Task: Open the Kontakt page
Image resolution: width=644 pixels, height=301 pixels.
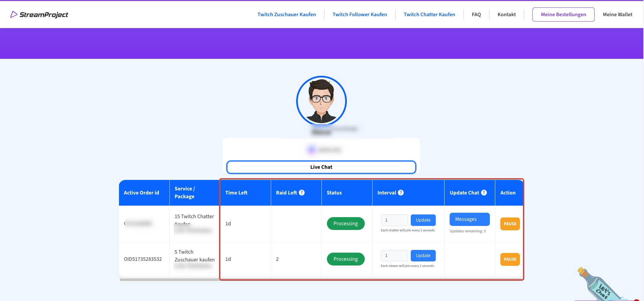Action: pyautogui.click(x=507, y=15)
